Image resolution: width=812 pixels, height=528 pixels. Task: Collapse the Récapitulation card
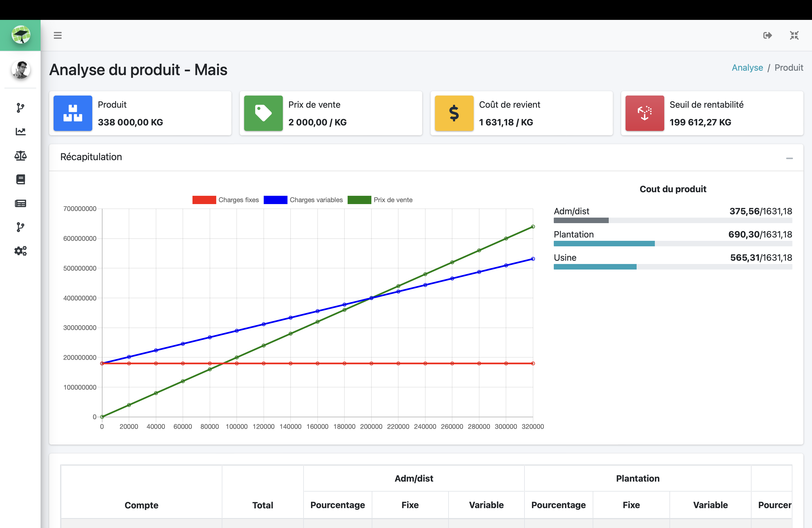point(789,158)
